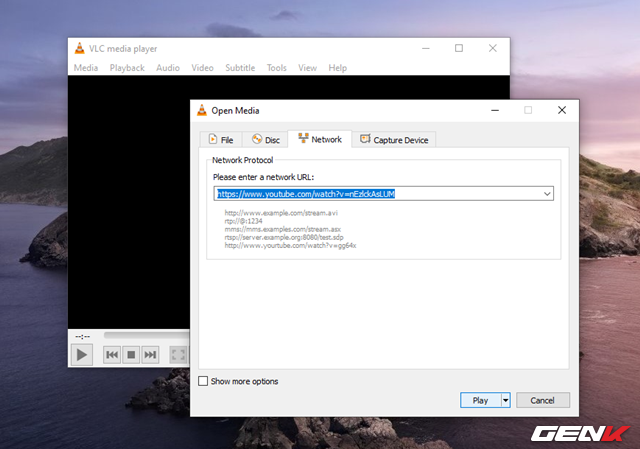Select the Network tab
640x449 pixels.
[x=320, y=139]
